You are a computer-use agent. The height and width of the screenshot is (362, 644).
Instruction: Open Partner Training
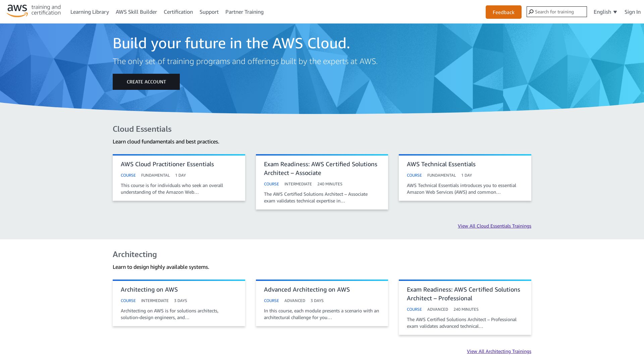point(244,12)
